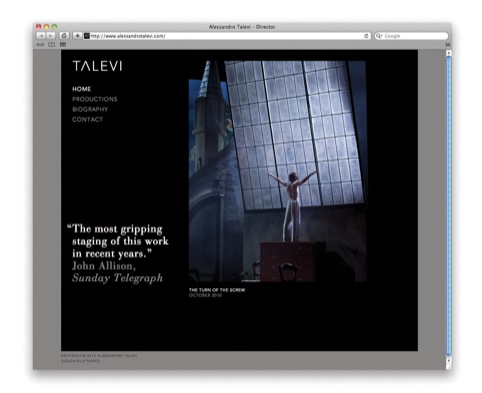Open the home page using the house icon
The height and width of the screenshot is (393, 482).
click(x=64, y=36)
